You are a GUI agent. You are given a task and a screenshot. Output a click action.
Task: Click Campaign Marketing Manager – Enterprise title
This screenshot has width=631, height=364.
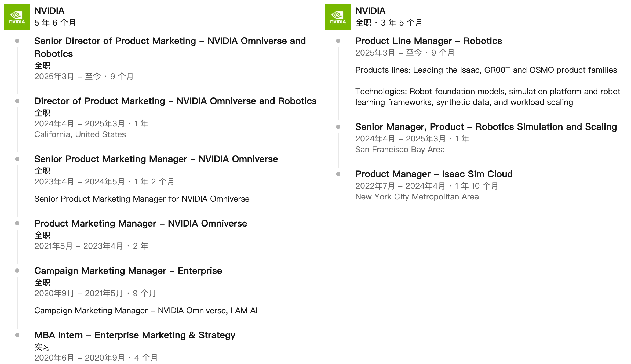coord(128,271)
